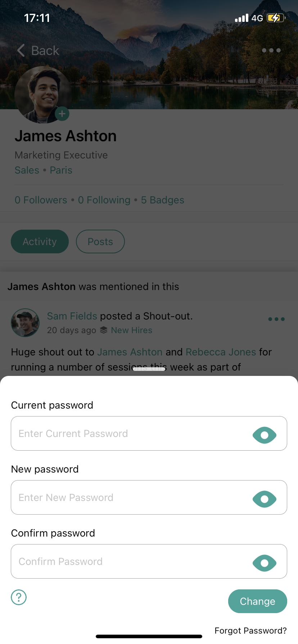Screen dimensions: 298x644
Task: Focus the Enter Current Password field
Action: tap(149, 433)
